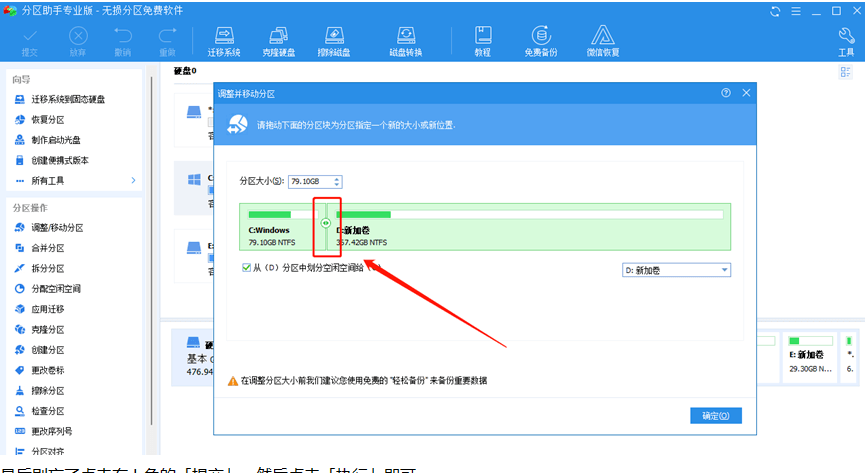Screen dimensions: 868x473
Task: Select 合并分区 in partition operations
Action: click(x=47, y=248)
